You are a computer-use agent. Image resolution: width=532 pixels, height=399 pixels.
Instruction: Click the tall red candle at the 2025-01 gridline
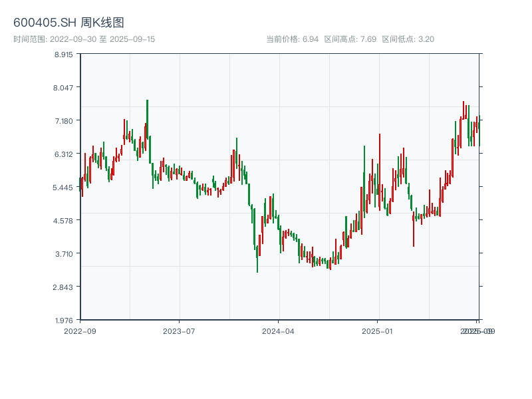pyautogui.click(x=380, y=172)
